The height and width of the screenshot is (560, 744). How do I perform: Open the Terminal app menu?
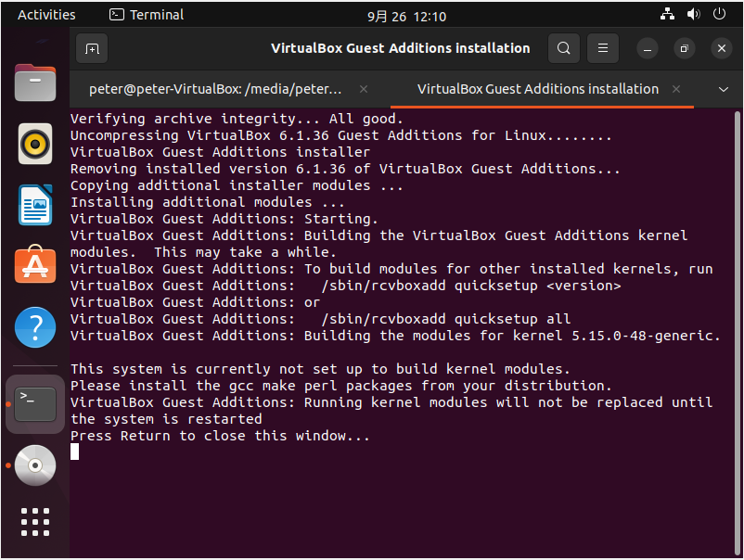[x=147, y=15]
